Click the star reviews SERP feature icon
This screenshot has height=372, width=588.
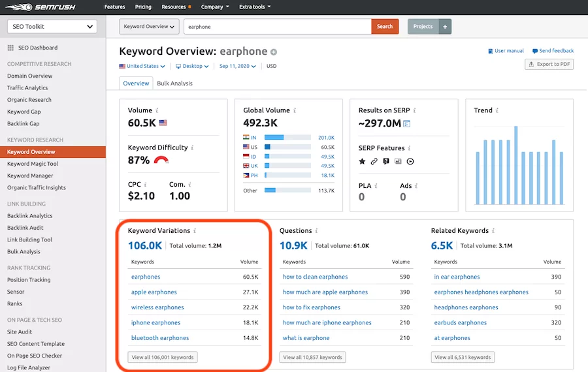click(362, 161)
